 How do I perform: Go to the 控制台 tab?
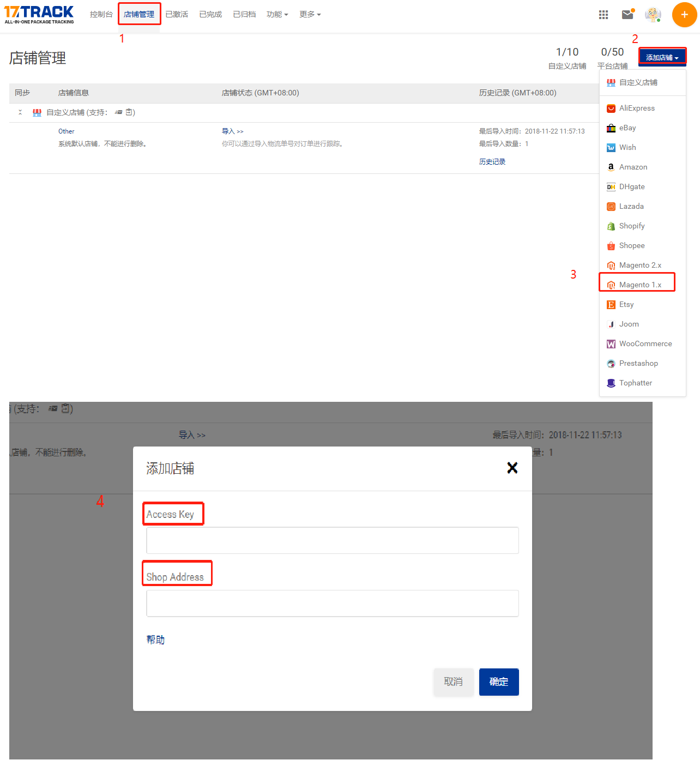pos(101,14)
